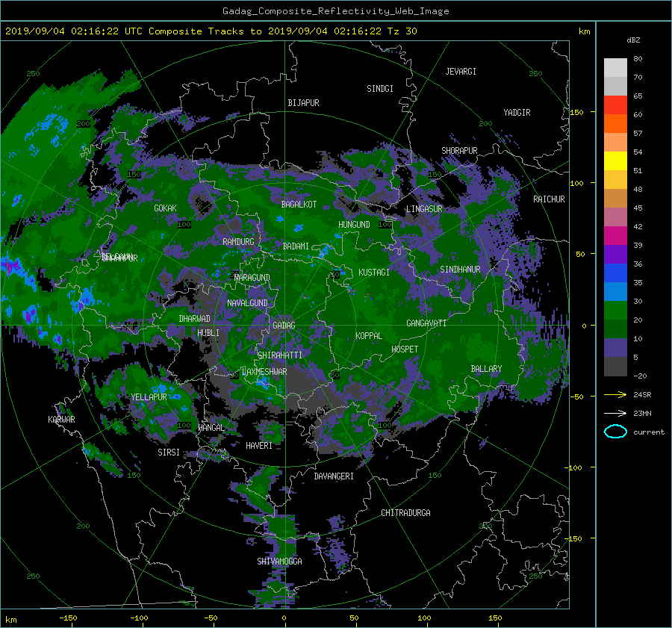Click the NAVALGUND city label
The width and height of the screenshot is (672, 628).
pos(247,303)
